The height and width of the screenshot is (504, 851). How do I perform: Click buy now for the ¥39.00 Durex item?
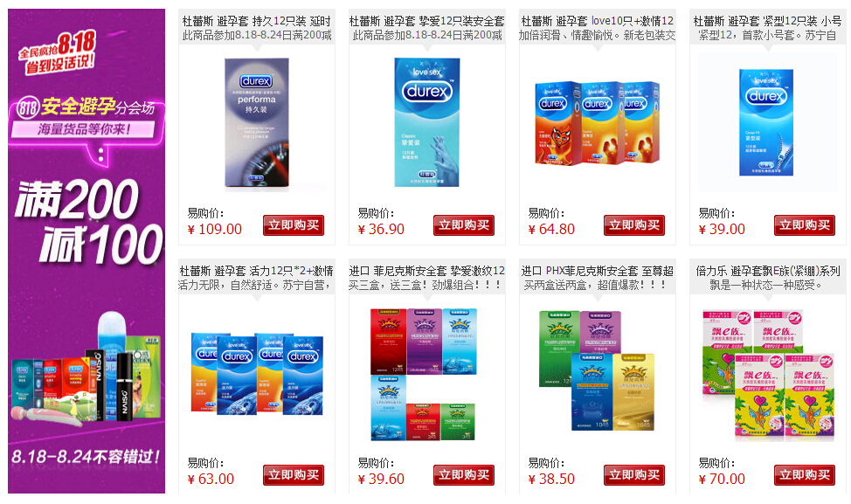pyautogui.click(x=805, y=225)
